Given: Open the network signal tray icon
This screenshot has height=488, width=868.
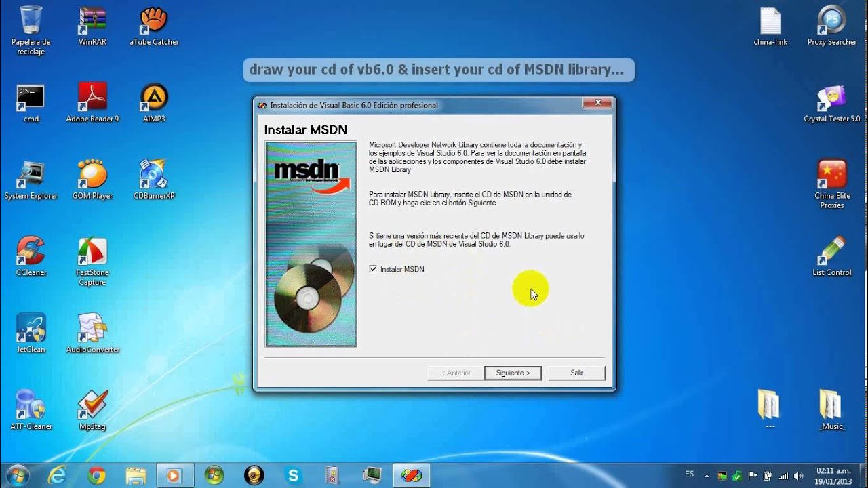Looking at the screenshot, I should 783,476.
